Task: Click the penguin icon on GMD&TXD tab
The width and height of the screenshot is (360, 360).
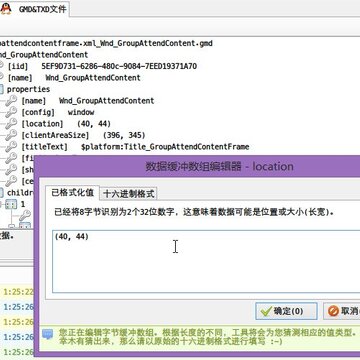Action: click(5, 9)
